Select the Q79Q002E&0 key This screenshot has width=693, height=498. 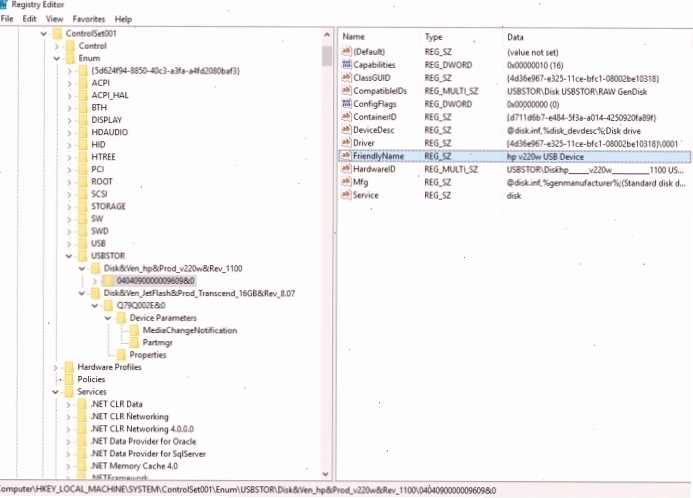pos(141,305)
